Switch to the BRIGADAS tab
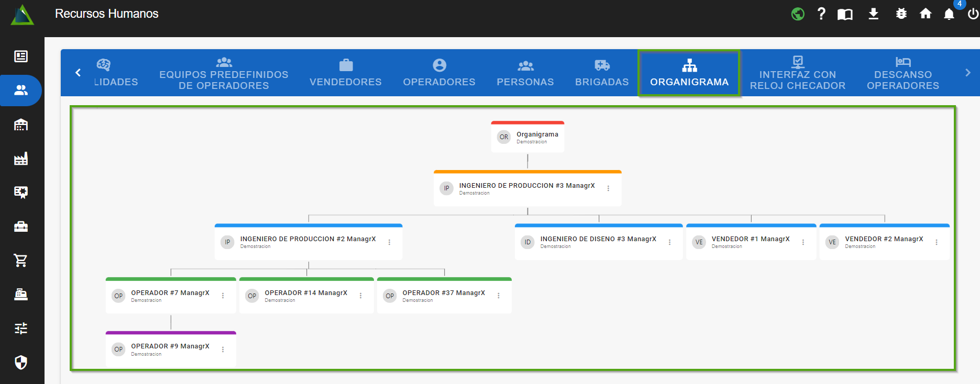Viewport: 980px width, 384px height. (602, 73)
